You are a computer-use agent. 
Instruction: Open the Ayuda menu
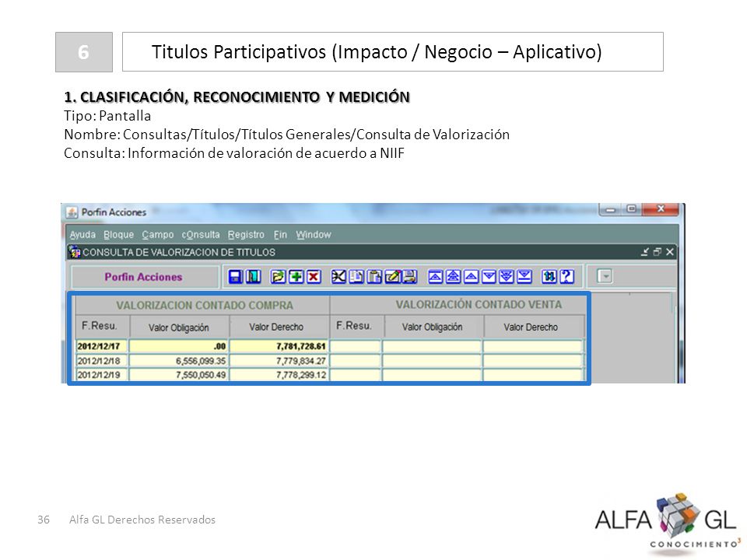coord(82,235)
